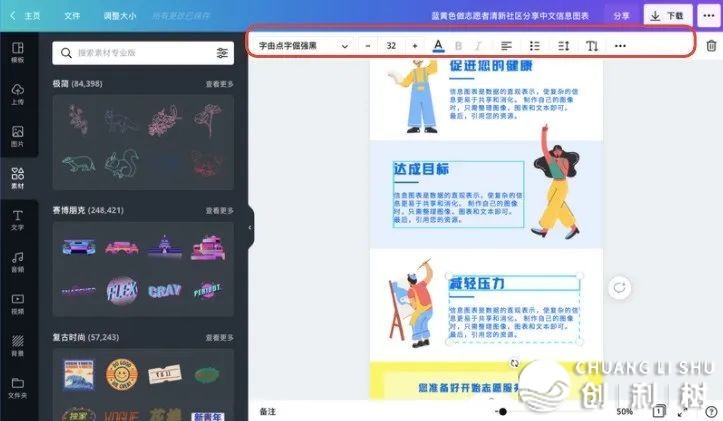
Task: Select the 促进您的健康 heading on canvas
Action: pyautogui.click(x=491, y=65)
